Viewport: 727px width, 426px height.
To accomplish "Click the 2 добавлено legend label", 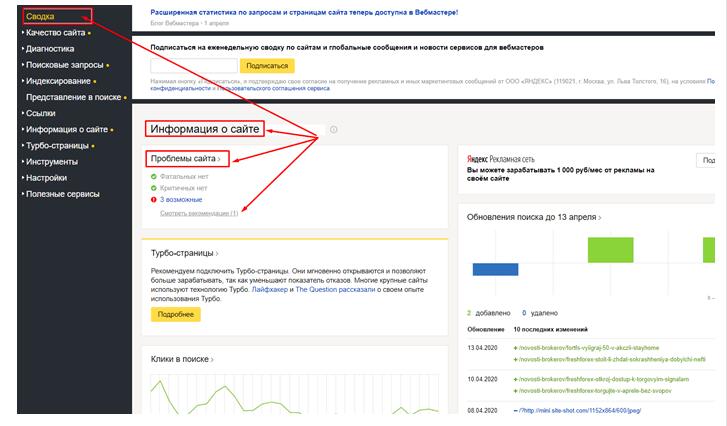I will pos(489,313).
